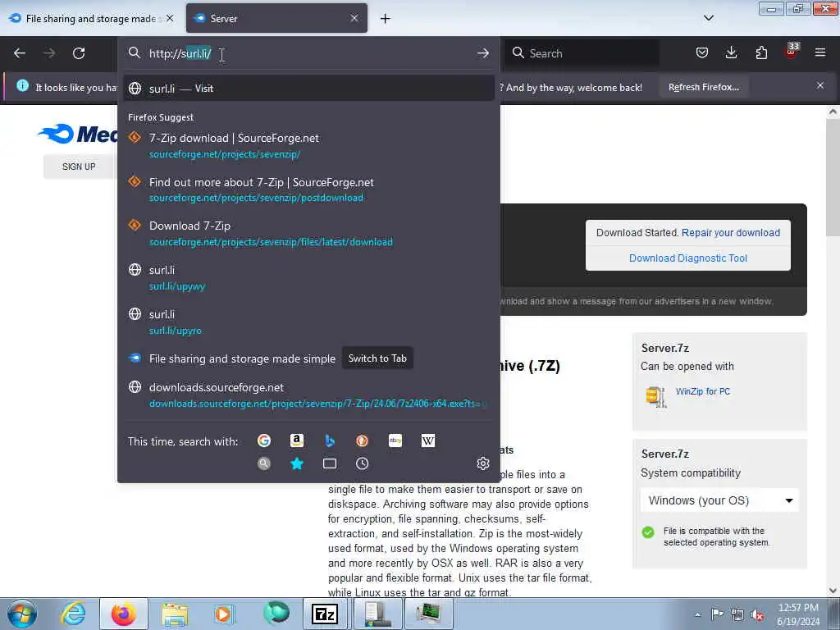840x630 pixels.
Task: Select surl.li — Visit suggestion
Action: pyautogui.click(x=308, y=89)
